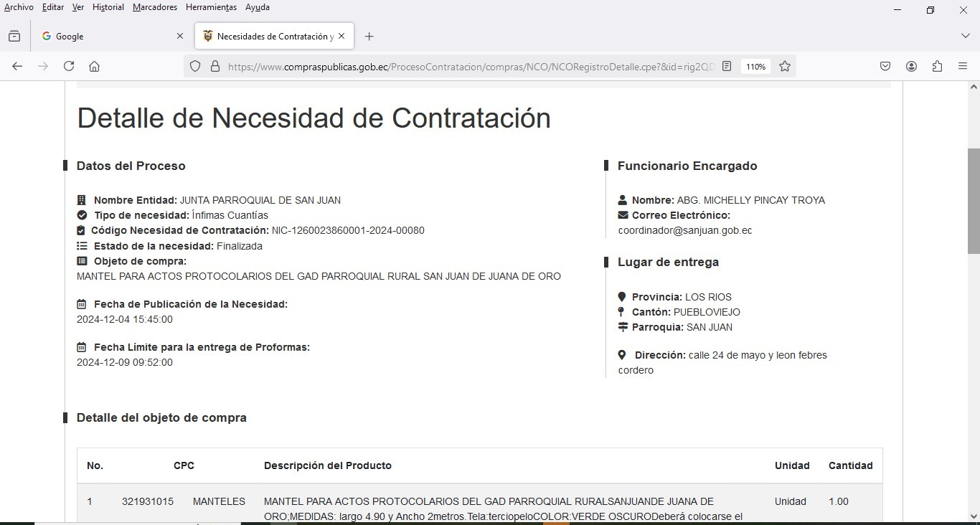
Task: Go to the browser home page
Action: (x=94, y=66)
